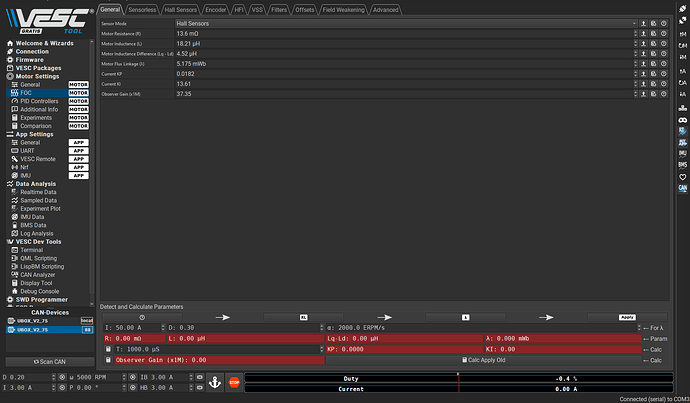This screenshot has height=403, width=690.
Task: Switch to the Hall Sensors tab
Action: point(181,9)
